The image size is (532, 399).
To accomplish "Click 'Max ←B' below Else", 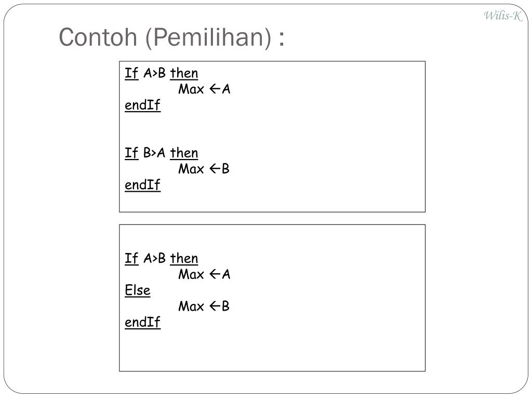I will pos(204,306).
